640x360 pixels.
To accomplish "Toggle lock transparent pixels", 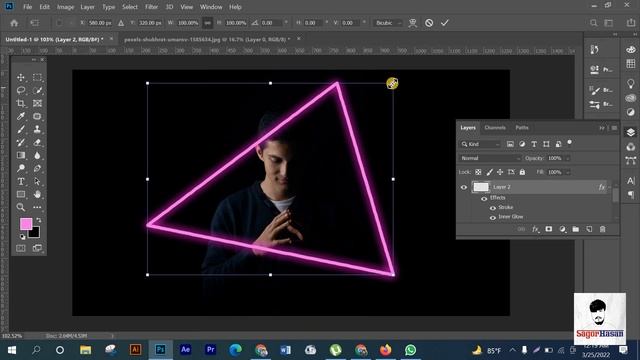I will coord(478,172).
